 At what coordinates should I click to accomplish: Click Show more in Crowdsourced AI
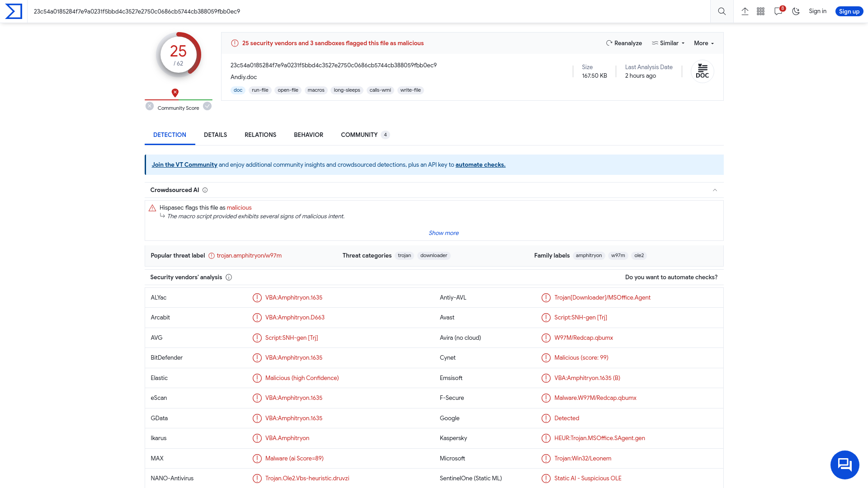click(x=443, y=233)
